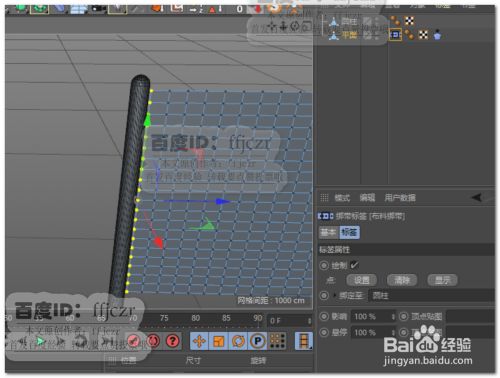Toggle the point level animation dots icon
Viewport: 500px width, 378px height.
point(277,341)
